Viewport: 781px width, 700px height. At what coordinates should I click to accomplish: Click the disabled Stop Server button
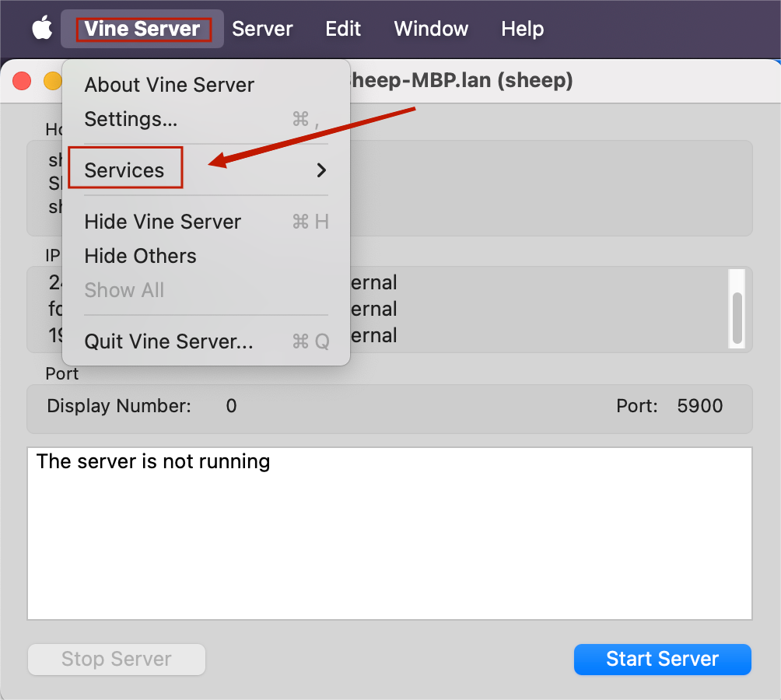pyautogui.click(x=117, y=659)
